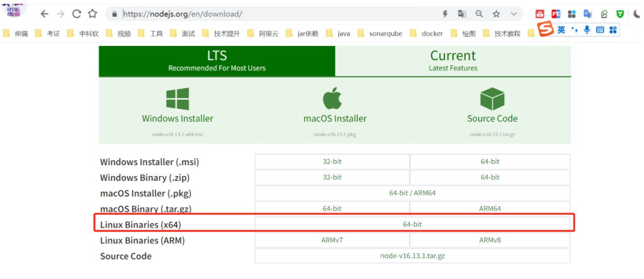Viewport: 644px width, 279px height.
Task: Click the Windows Installer text link
Action: click(x=177, y=119)
